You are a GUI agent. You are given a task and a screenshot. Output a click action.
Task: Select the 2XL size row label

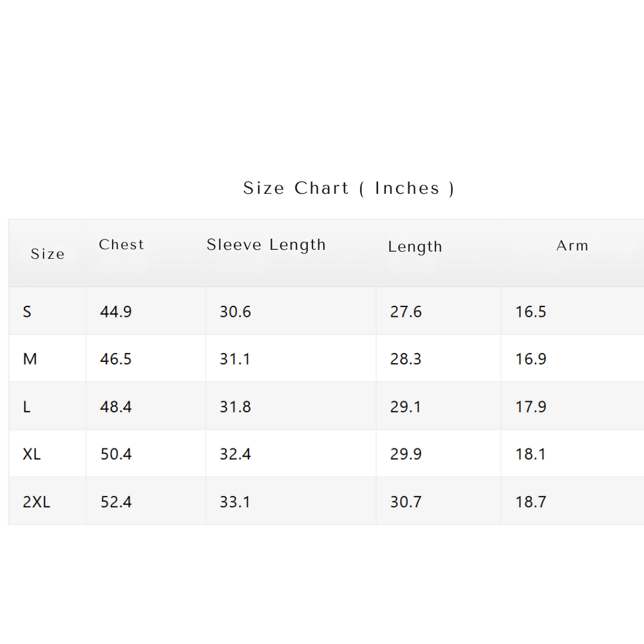[36, 502]
